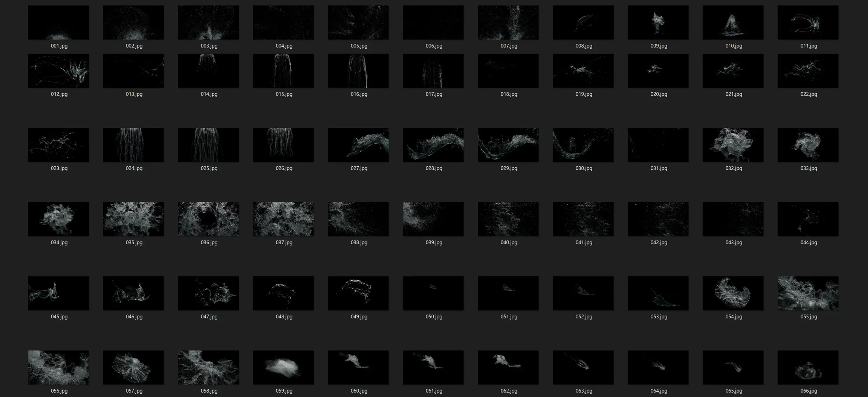Select the 054.jpg curled splash thumbnail
Image resolution: width=868 pixels, height=397 pixels.
(733, 293)
